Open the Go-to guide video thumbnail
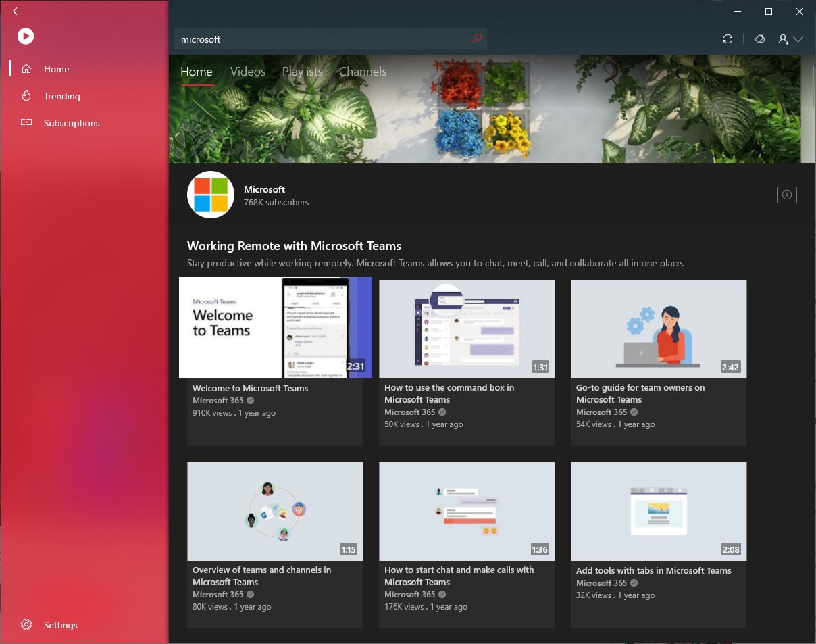Screen dimensions: 816x644 point(659,329)
